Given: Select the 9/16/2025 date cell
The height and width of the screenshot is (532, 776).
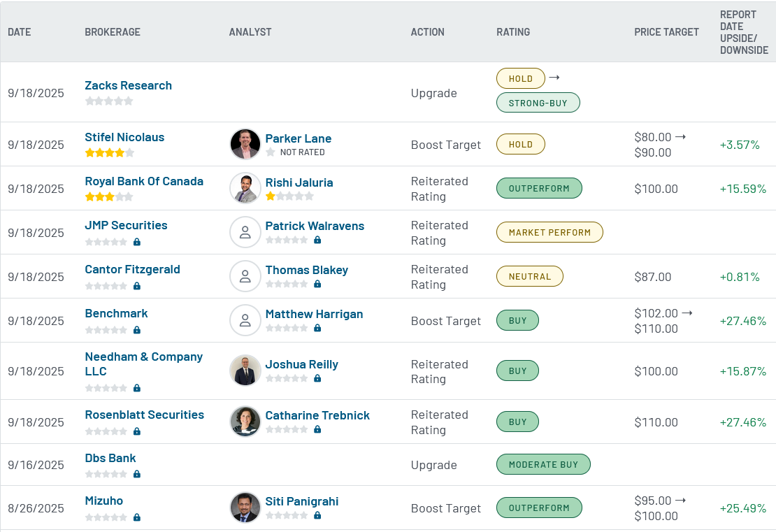Looking at the screenshot, I should coord(36,465).
